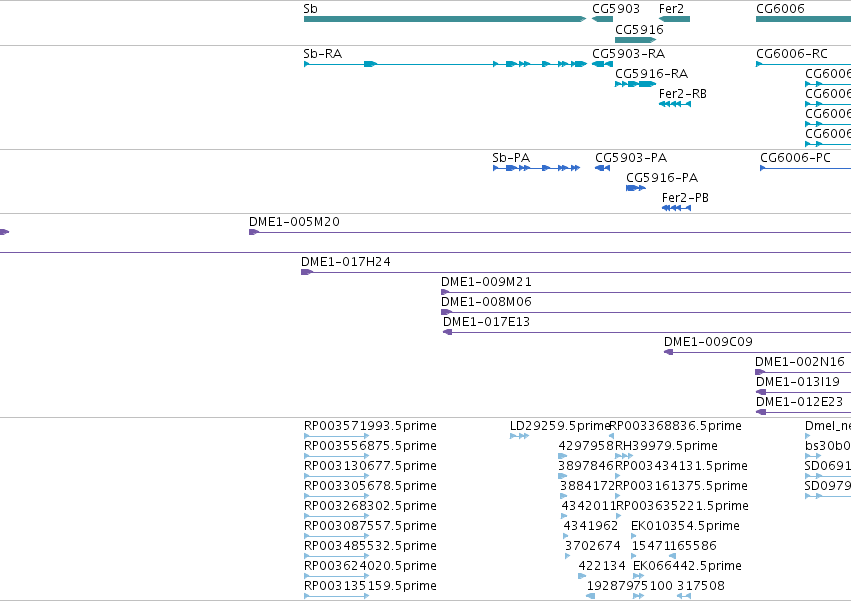Image resolution: width=851 pixels, height=601 pixels.
Task: Click the DME1-017E13 clone label
Action: [486, 321]
